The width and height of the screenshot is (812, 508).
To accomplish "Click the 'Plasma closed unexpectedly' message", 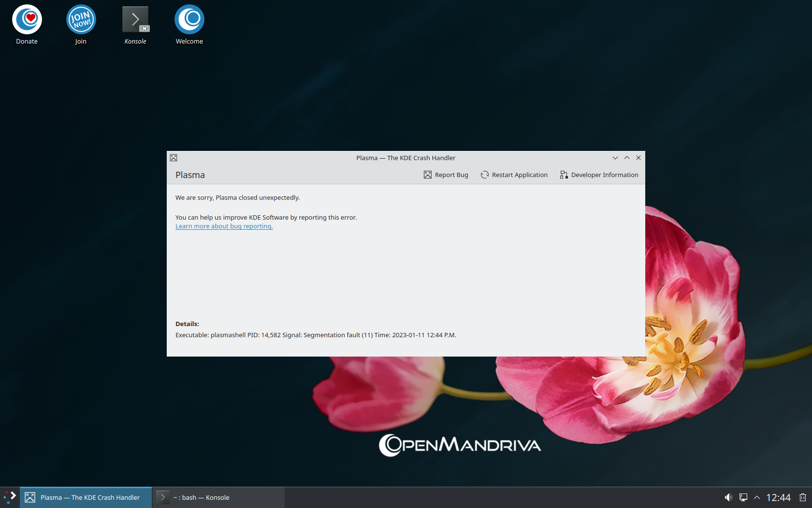I will pos(237,197).
